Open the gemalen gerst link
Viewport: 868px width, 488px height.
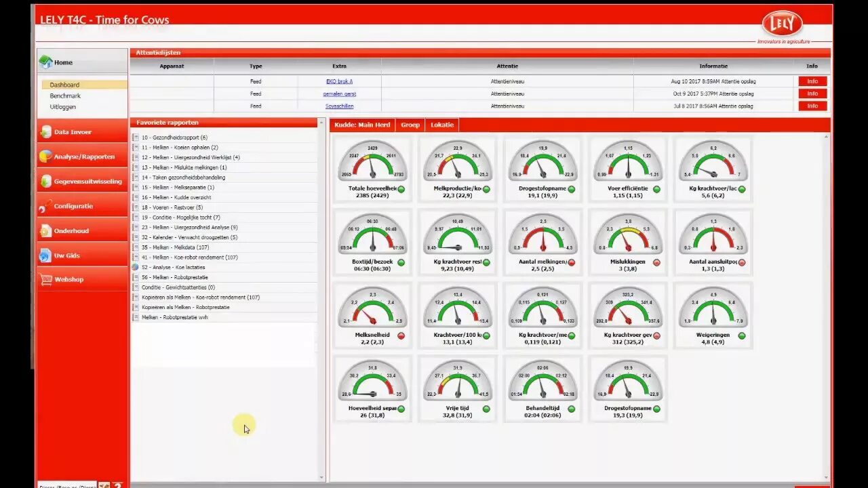pos(340,94)
